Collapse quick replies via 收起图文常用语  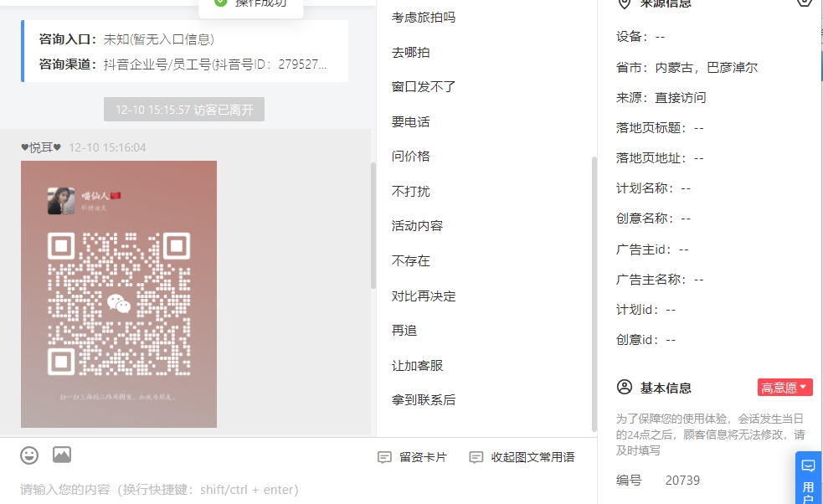tap(522, 457)
